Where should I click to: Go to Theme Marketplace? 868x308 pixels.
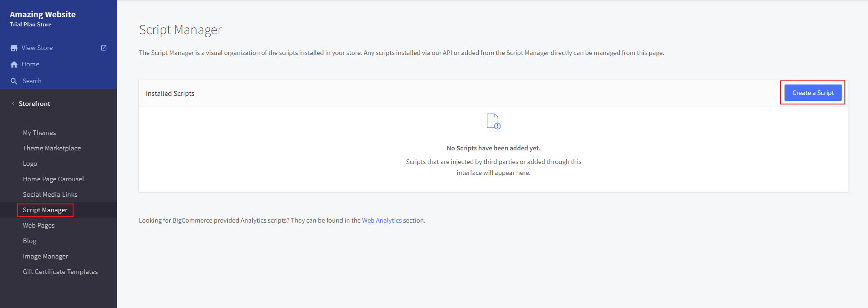[x=52, y=148]
